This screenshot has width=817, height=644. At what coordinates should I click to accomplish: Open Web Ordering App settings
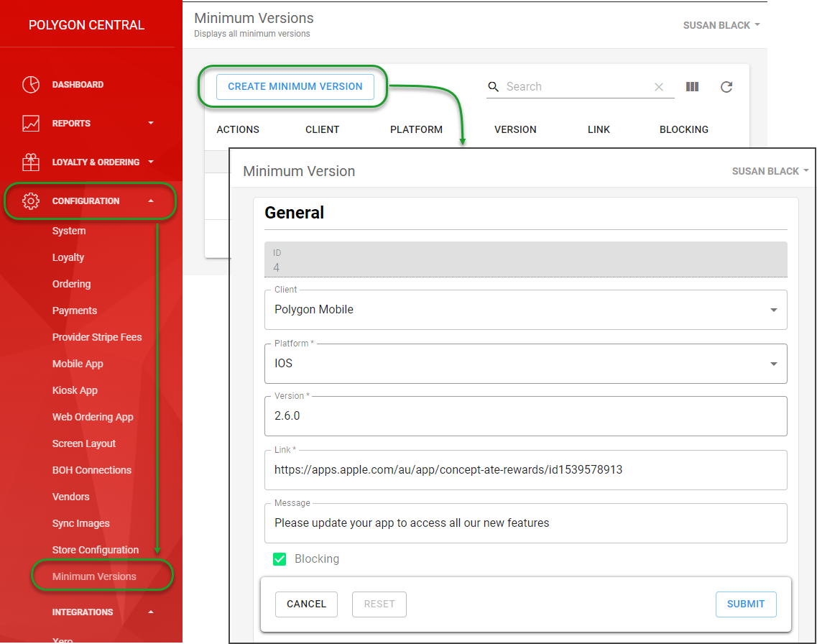click(93, 417)
